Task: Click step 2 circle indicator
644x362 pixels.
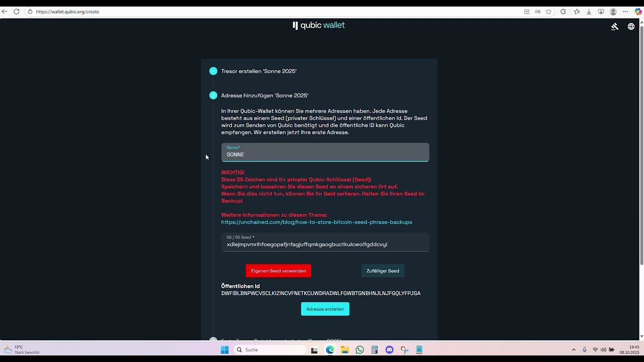Action: coord(213,96)
